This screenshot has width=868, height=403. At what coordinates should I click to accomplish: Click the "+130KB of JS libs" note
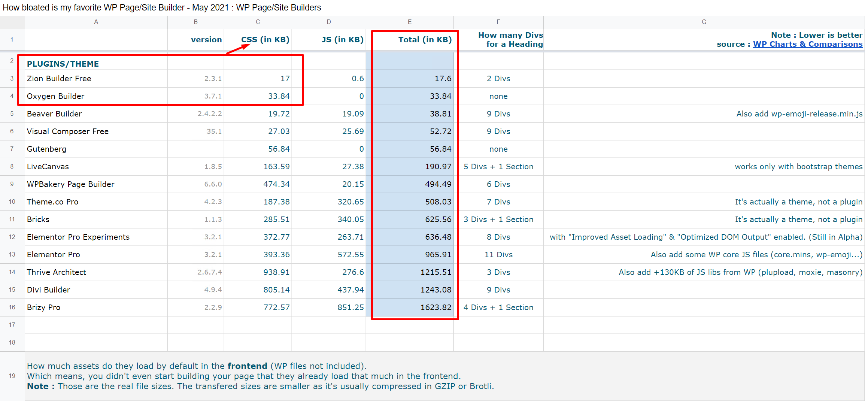tap(704, 272)
